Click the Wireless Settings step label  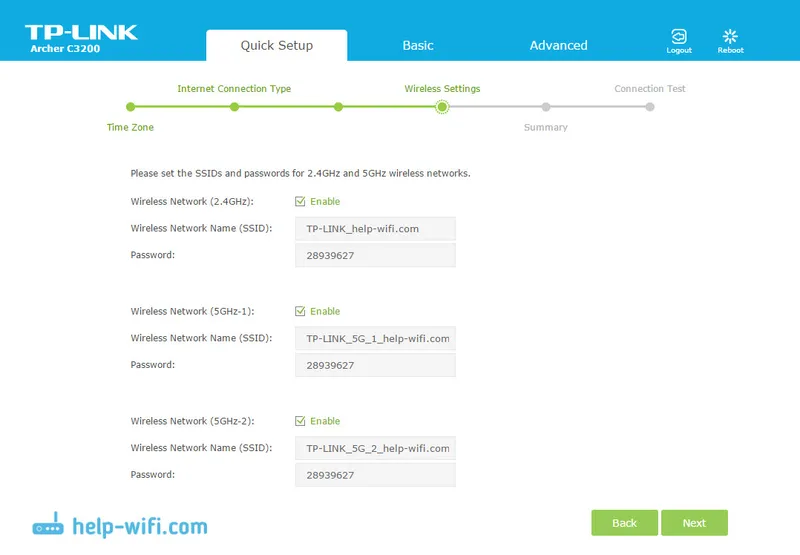point(442,89)
